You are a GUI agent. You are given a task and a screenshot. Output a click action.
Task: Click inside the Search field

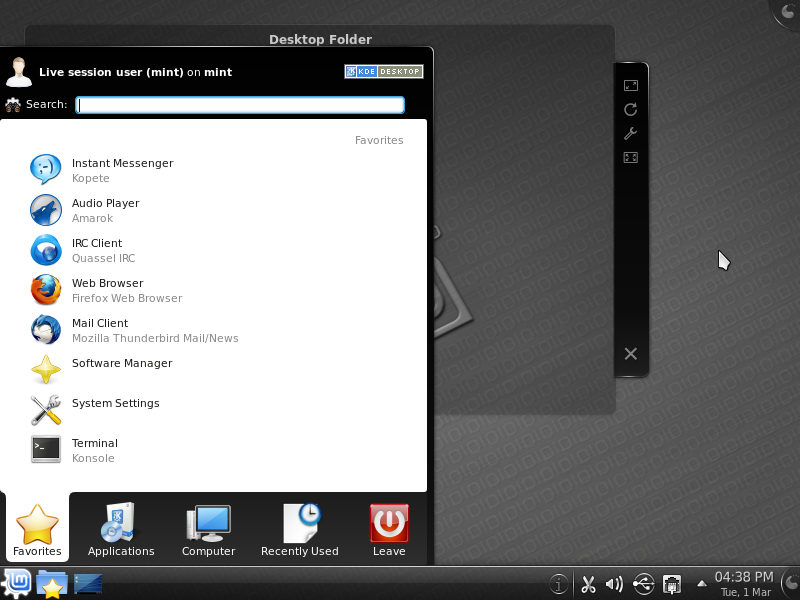[x=240, y=104]
